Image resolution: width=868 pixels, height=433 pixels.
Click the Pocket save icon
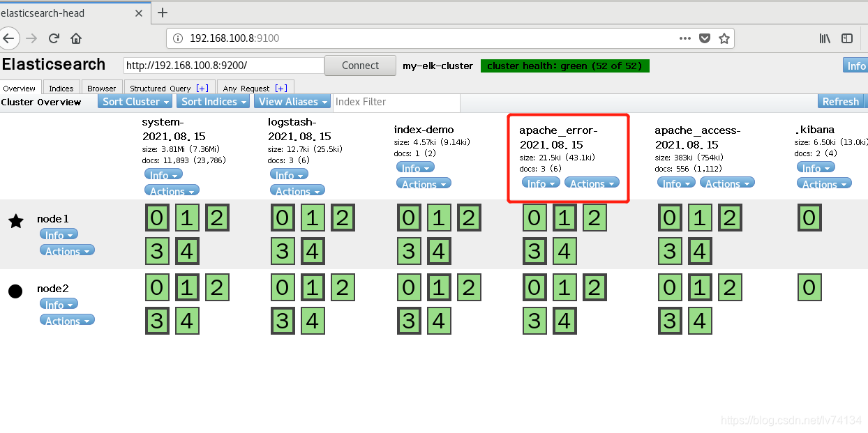(705, 38)
